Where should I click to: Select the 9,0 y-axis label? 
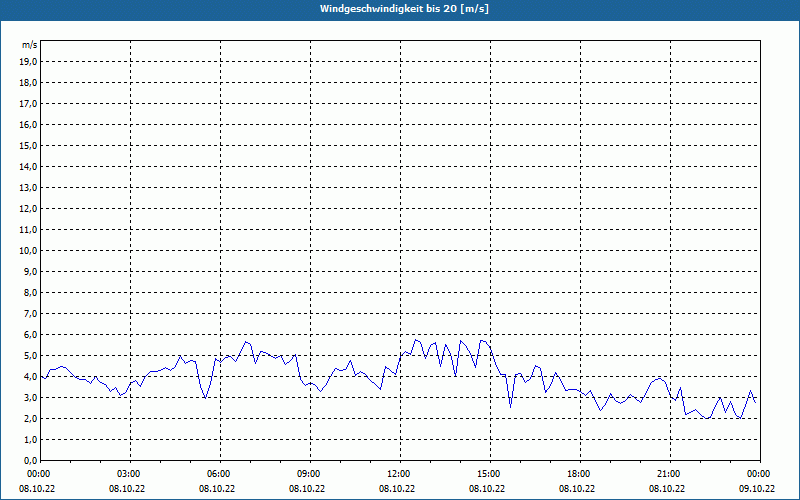pyautogui.click(x=30, y=271)
